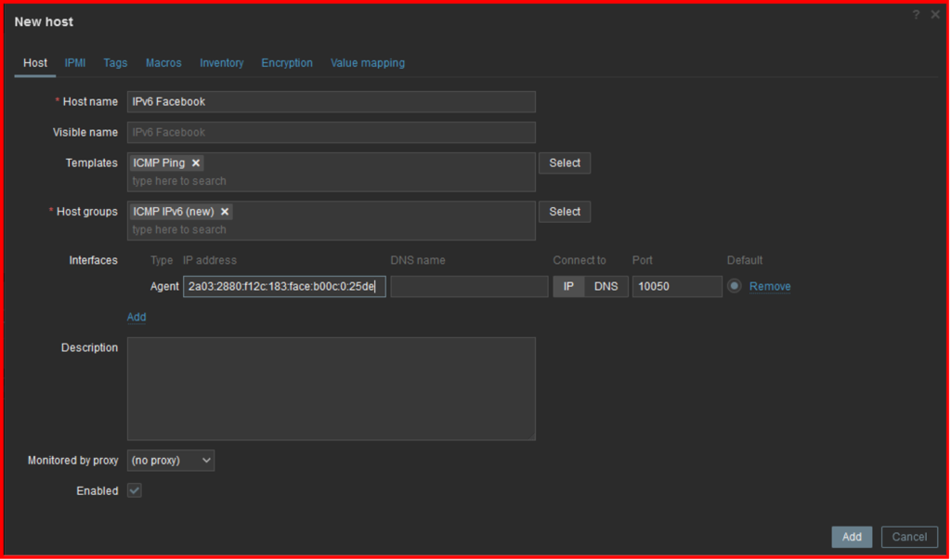Open the Monitored by proxy dropdown
Screen dimensions: 951x560
(x=171, y=460)
